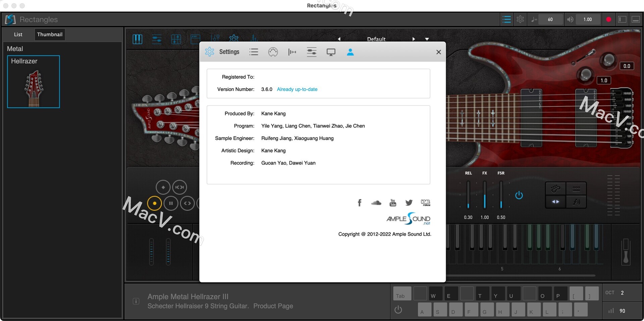
Task: Click the A key on virtual keyboard
Action: pyautogui.click(x=425, y=310)
